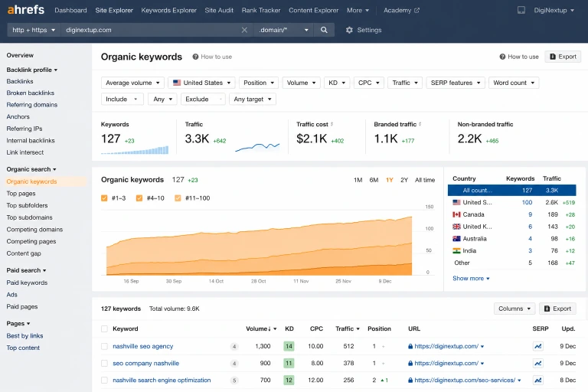
Task: Click the green KD 14 badge
Action: (x=289, y=346)
